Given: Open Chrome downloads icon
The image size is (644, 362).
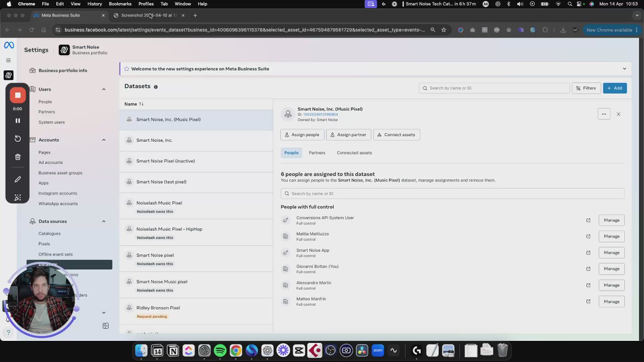Looking at the screenshot, I should tap(563, 30).
